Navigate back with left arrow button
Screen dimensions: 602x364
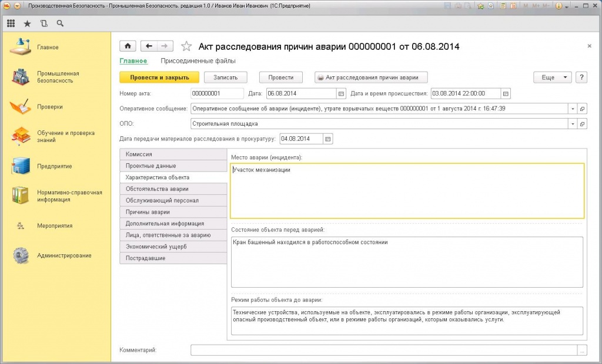click(149, 46)
